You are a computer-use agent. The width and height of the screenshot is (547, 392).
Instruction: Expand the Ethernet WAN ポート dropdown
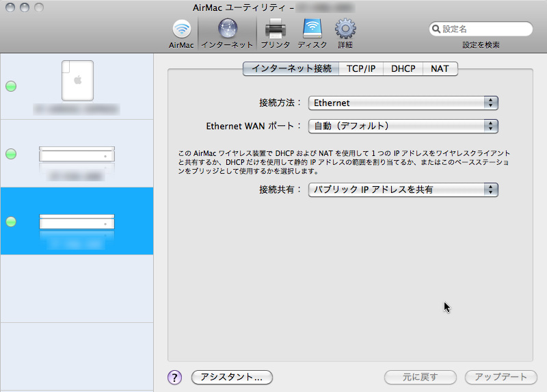pos(403,126)
